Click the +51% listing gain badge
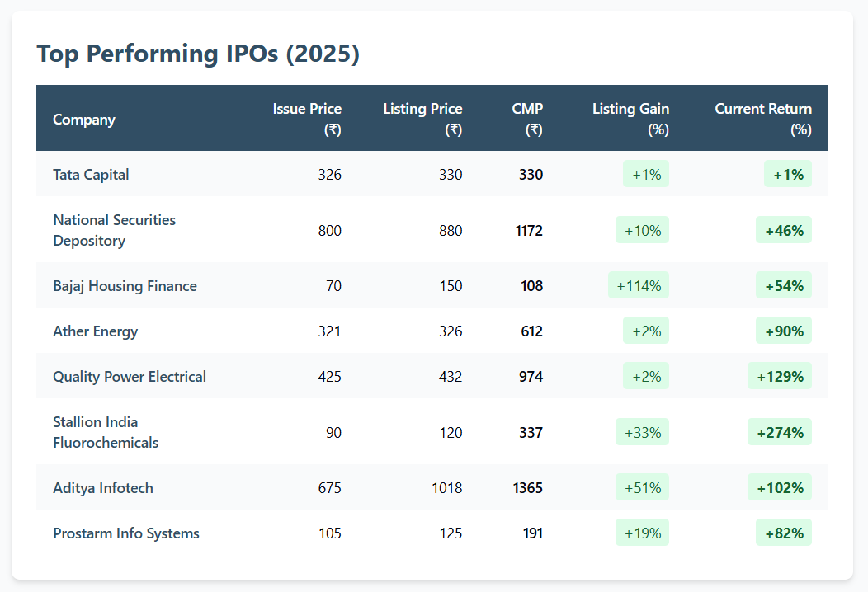Screen dimensions: 868x592 coord(643,488)
